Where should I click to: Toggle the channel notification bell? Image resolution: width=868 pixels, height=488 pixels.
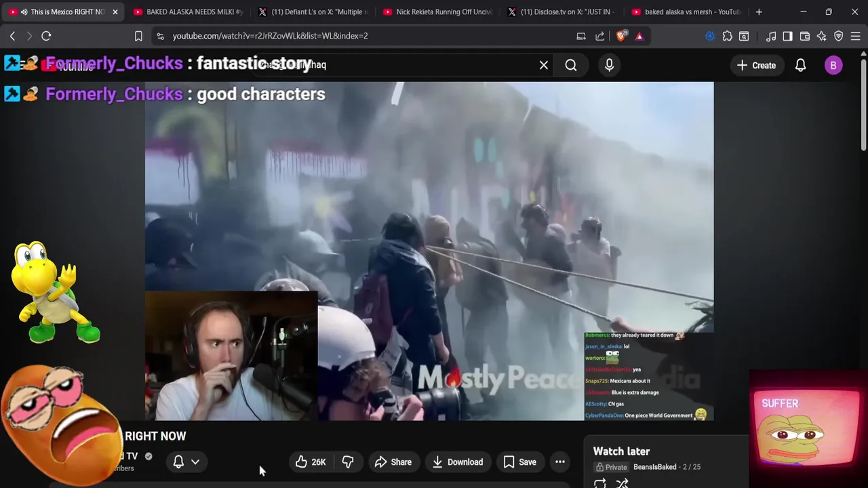[x=178, y=462]
